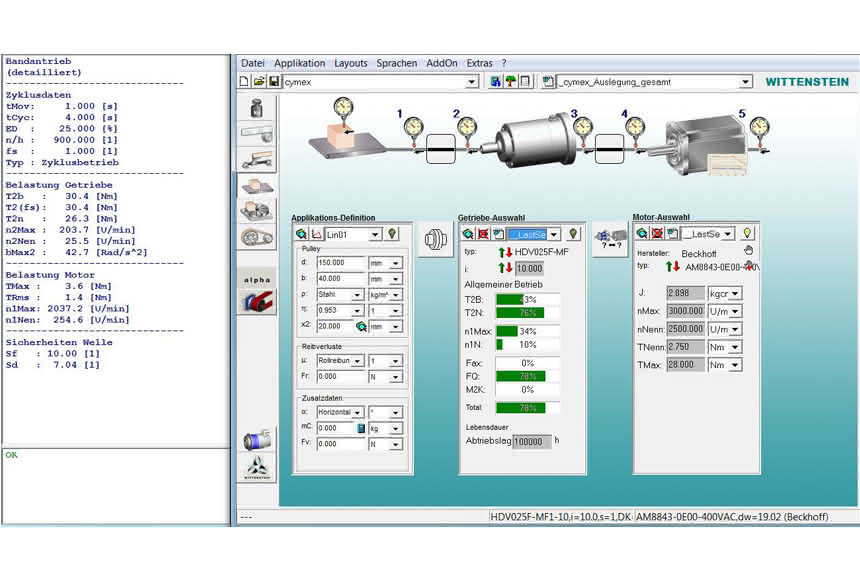The image size is (860, 580).
Task: Step gearbox ratio i with the up/down arrows
Action: point(505,268)
